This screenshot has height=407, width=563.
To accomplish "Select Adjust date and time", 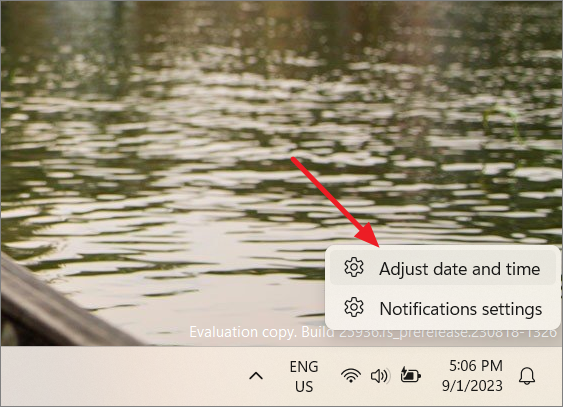I will point(442,268).
